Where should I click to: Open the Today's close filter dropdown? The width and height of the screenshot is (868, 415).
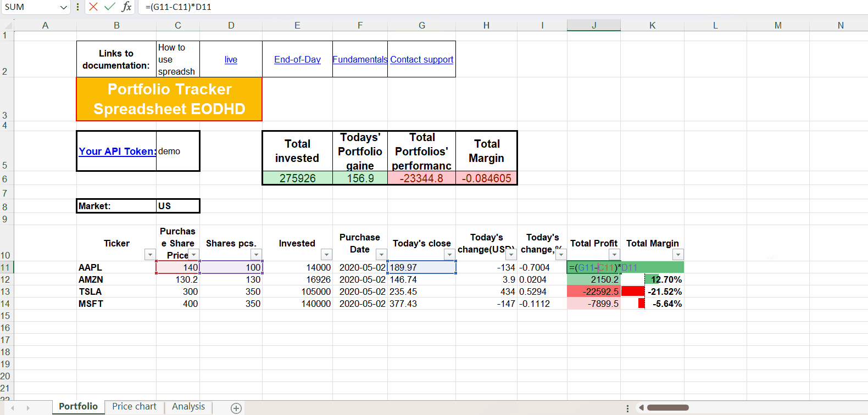pyautogui.click(x=449, y=255)
